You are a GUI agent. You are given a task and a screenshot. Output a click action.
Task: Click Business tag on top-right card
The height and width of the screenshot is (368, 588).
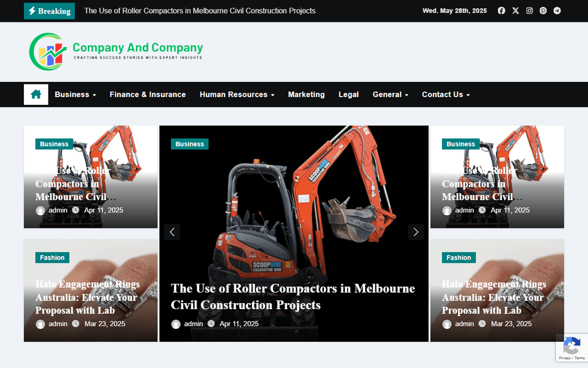pos(461,144)
